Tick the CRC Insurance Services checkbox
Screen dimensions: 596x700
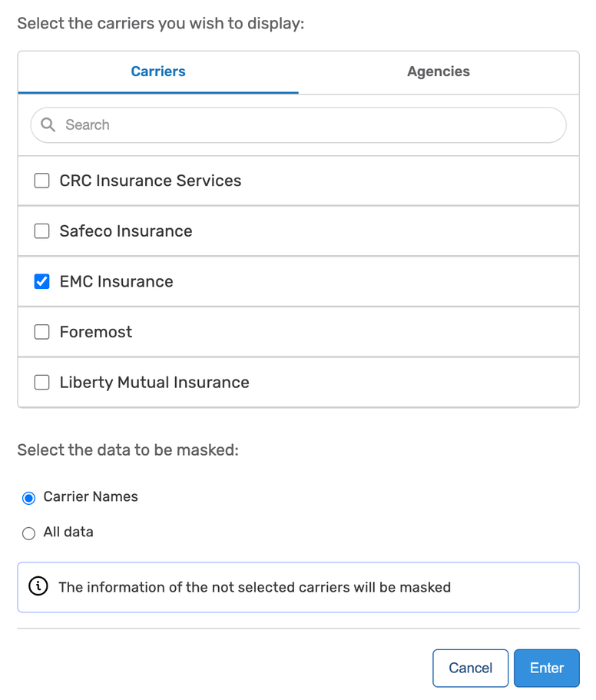42,181
